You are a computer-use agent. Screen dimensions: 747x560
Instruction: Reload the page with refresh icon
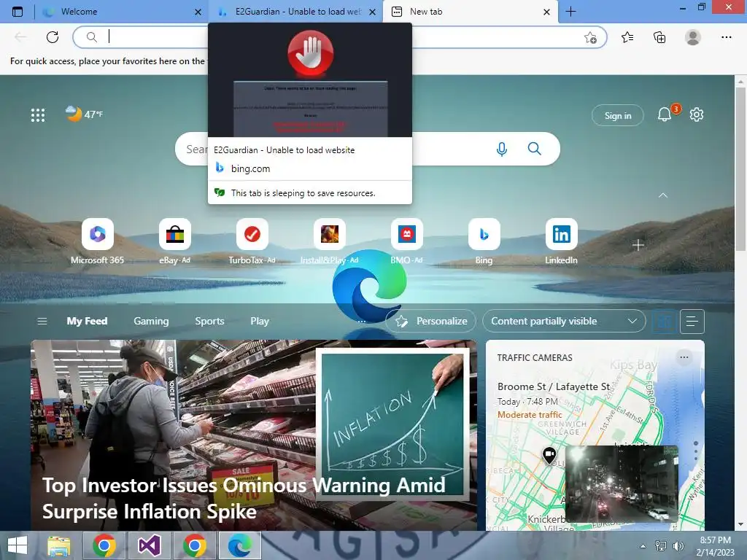pyautogui.click(x=53, y=36)
